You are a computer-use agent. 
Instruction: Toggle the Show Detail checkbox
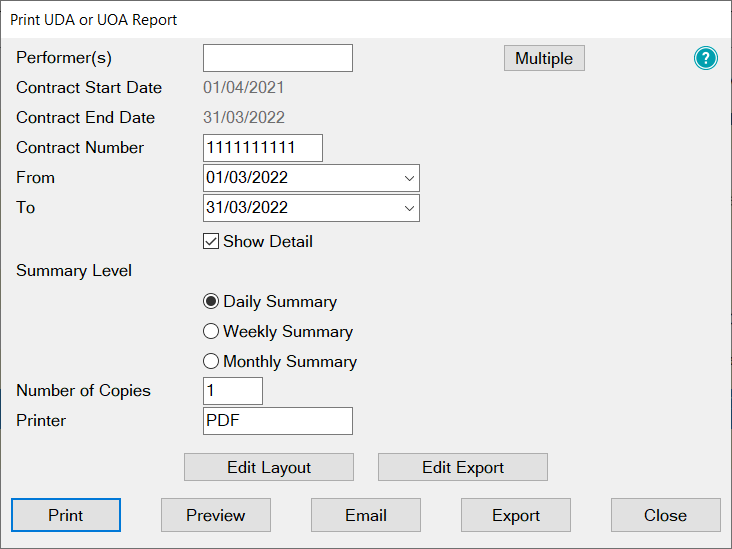[211, 241]
